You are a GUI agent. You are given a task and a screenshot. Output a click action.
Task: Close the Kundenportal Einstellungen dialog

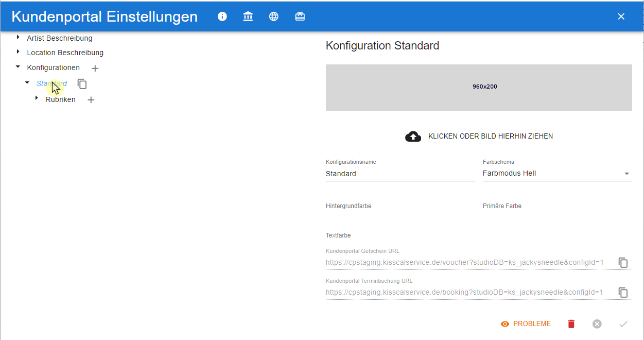621,16
